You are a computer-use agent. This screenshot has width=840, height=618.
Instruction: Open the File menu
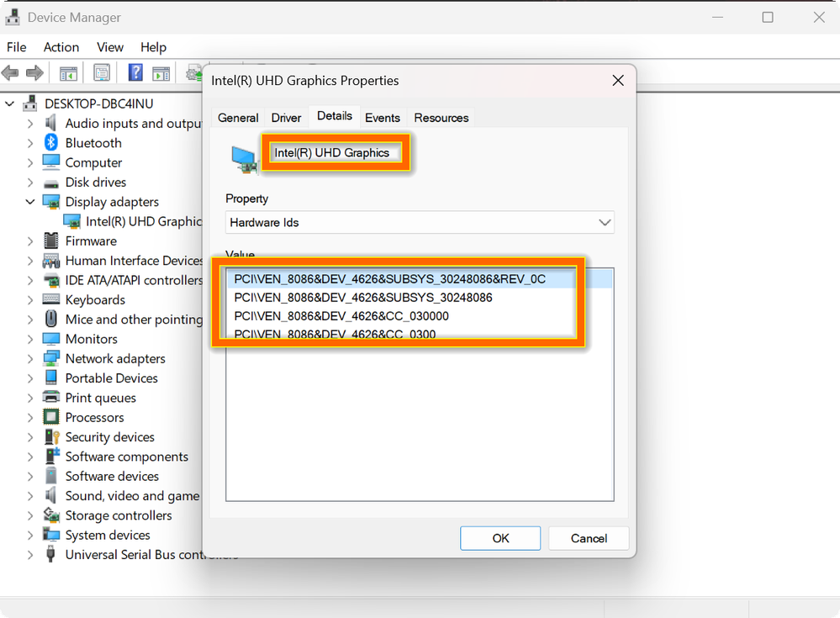tap(17, 47)
